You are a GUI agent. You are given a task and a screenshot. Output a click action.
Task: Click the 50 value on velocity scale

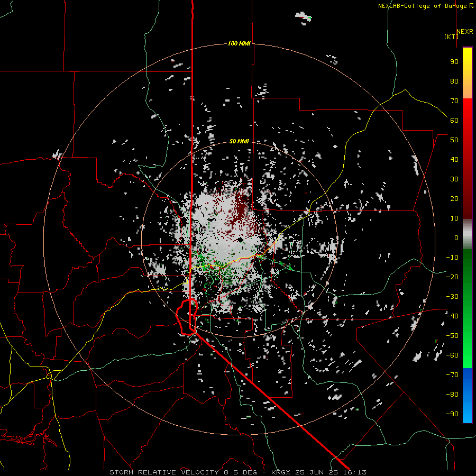454,140
